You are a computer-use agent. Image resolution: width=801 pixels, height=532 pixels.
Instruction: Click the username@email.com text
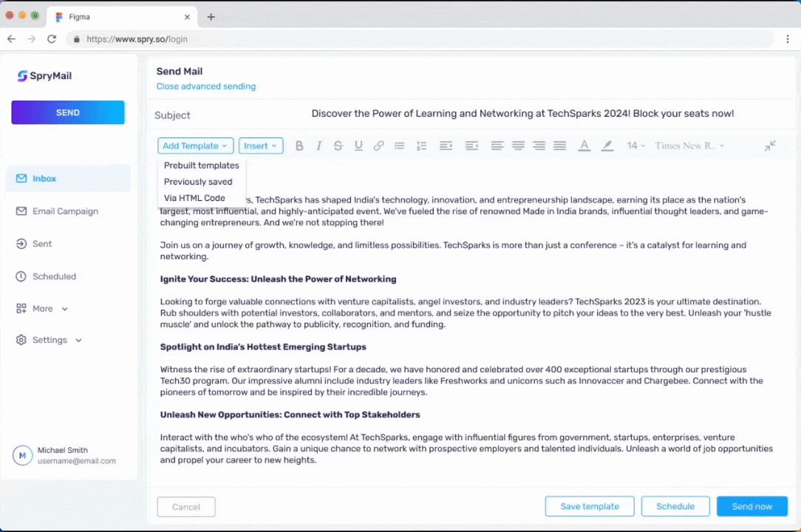click(x=77, y=461)
